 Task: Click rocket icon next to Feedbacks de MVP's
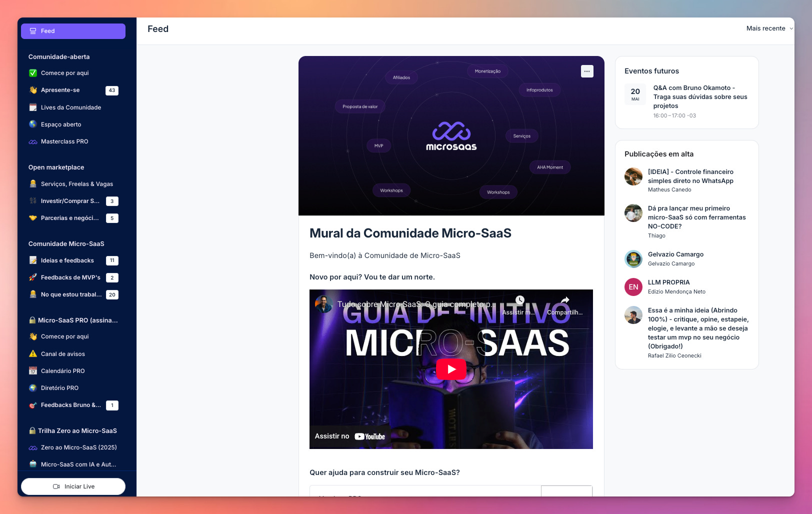[x=33, y=277]
